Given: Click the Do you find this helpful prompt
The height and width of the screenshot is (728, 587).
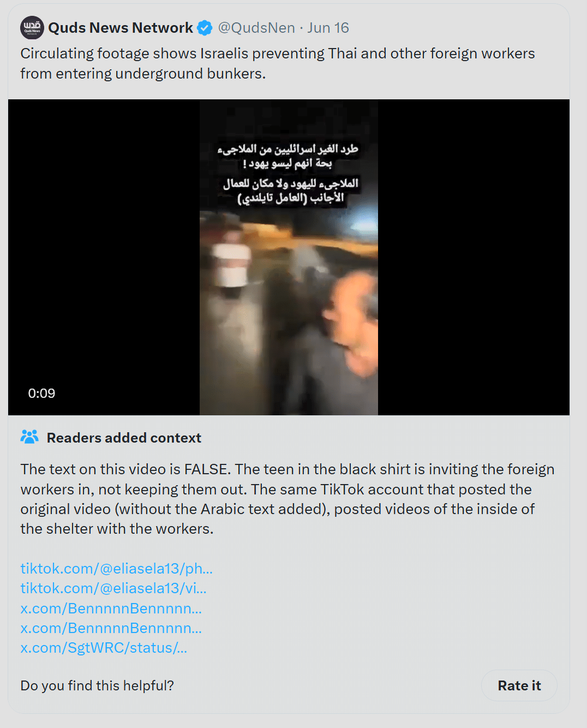Looking at the screenshot, I should click(97, 685).
